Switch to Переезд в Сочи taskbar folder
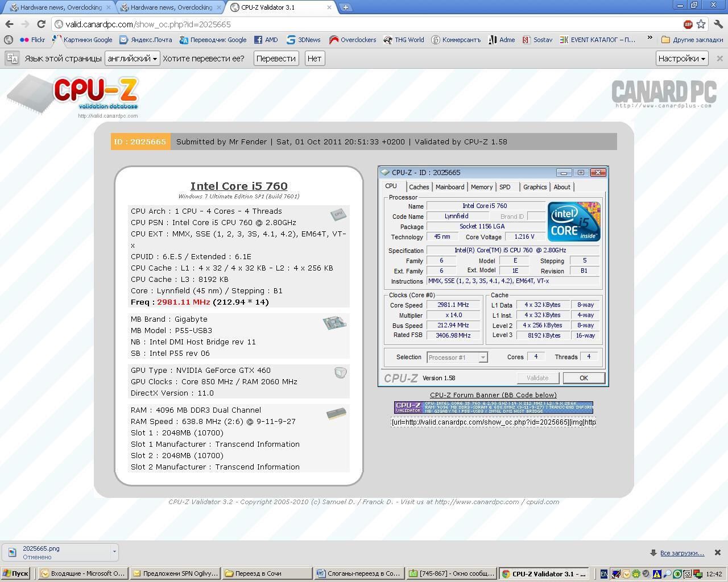The height and width of the screenshot is (582, 728). (267, 573)
